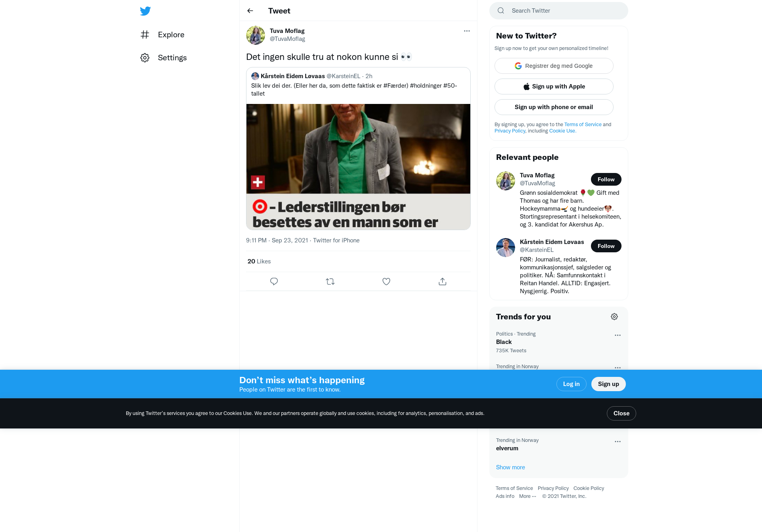Viewport: 762px width, 532px height.
Task: Sign up with Apple
Action: [x=554, y=86]
